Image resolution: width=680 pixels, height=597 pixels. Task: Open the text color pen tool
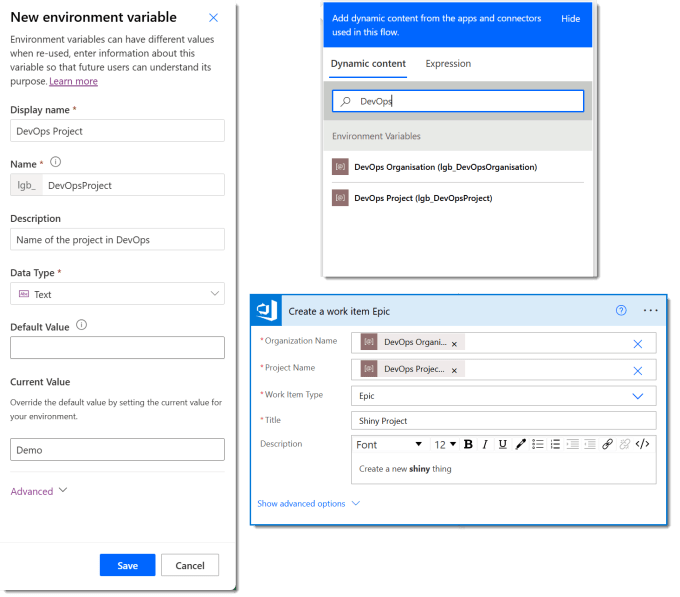tap(520, 444)
